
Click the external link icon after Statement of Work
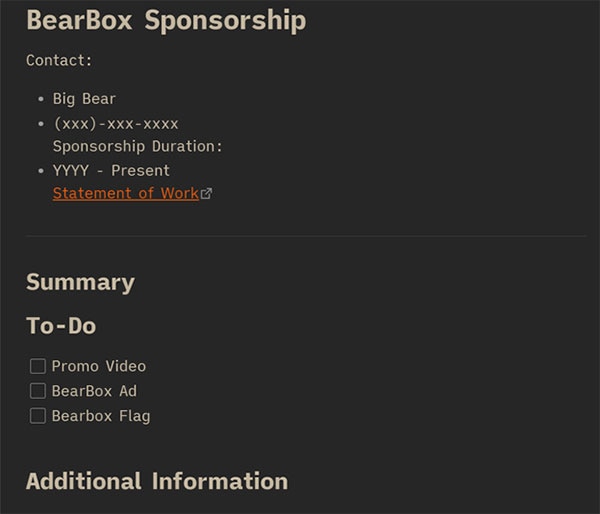click(x=207, y=194)
